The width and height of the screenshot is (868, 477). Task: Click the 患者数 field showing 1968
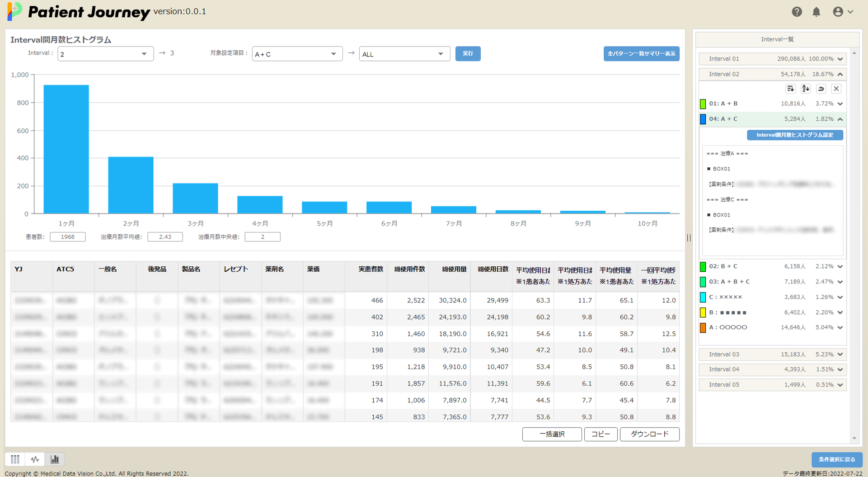(x=68, y=237)
